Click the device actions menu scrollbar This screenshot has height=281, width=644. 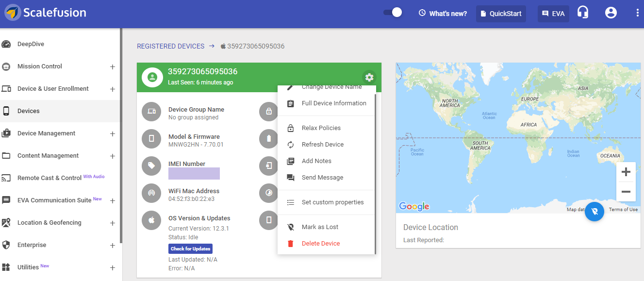tap(375, 175)
